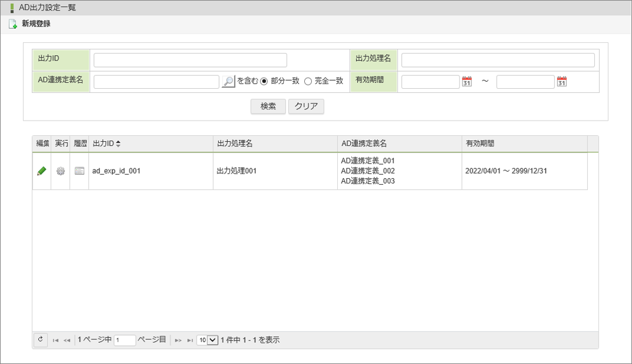Image resolution: width=632 pixels, height=364 pixels.
Task: Click the 新規登録 icon to register new entry
Action: [13, 25]
